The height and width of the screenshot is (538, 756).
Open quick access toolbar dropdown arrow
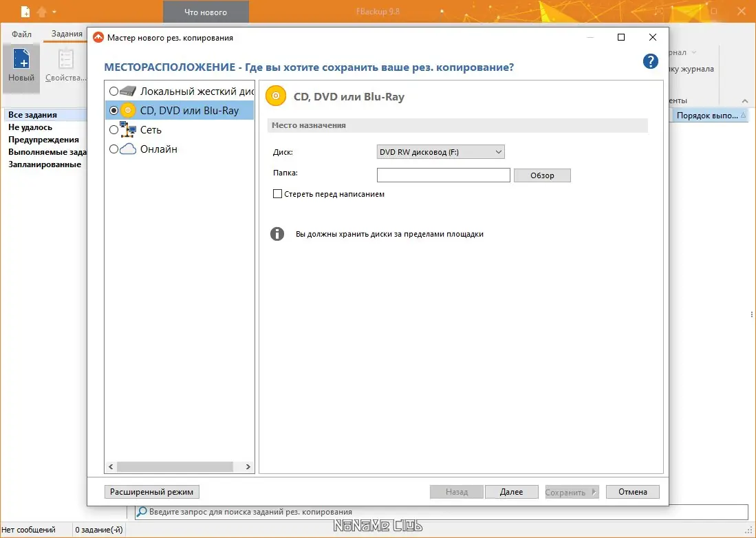point(54,12)
